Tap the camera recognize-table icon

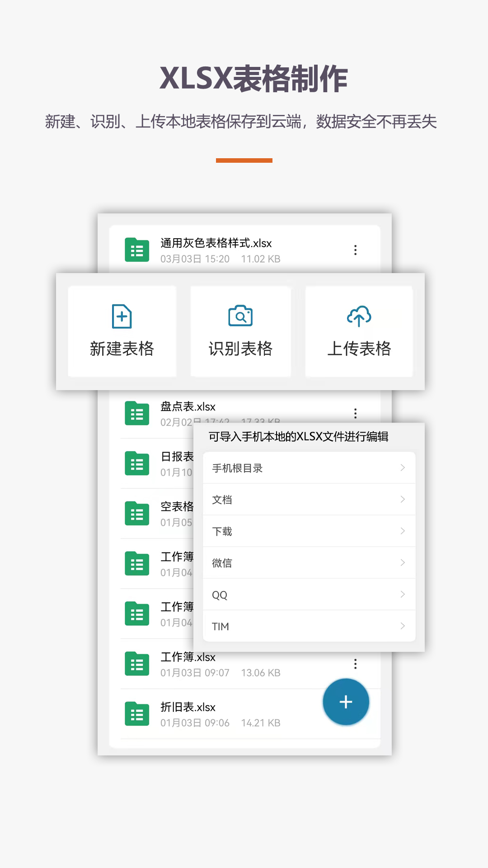pyautogui.click(x=240, y=316)
